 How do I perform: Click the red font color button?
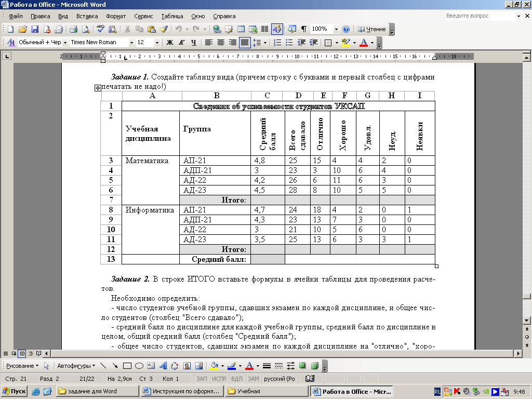(x=364, y=43)
